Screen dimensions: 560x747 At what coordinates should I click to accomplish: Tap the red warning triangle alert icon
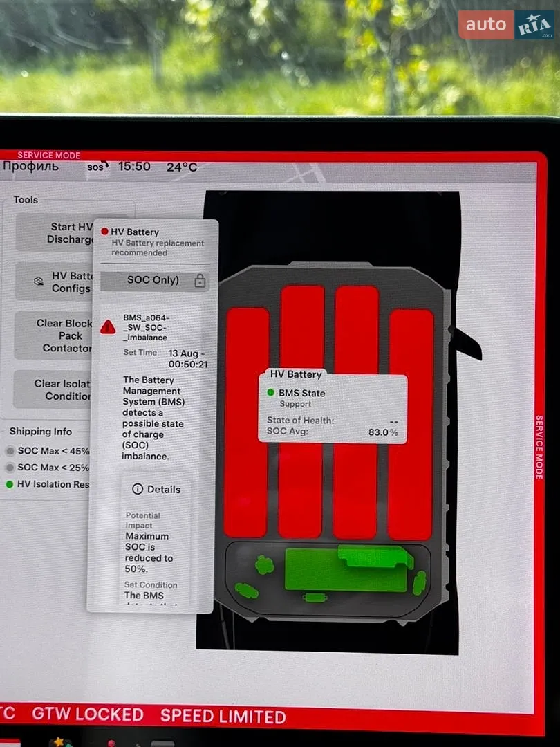[x=108, y=326]
